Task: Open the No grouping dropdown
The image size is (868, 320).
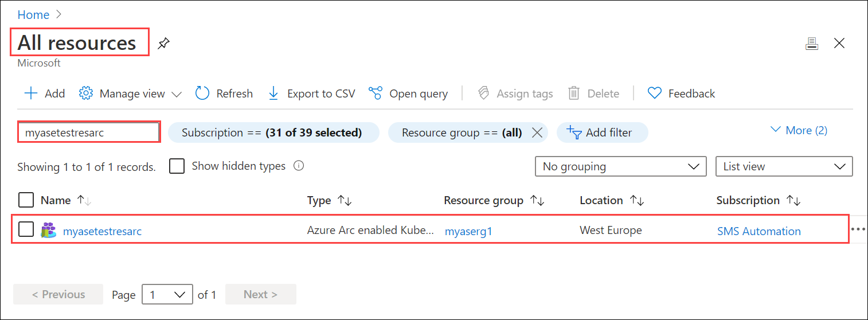Action: (x=620, y=166)
